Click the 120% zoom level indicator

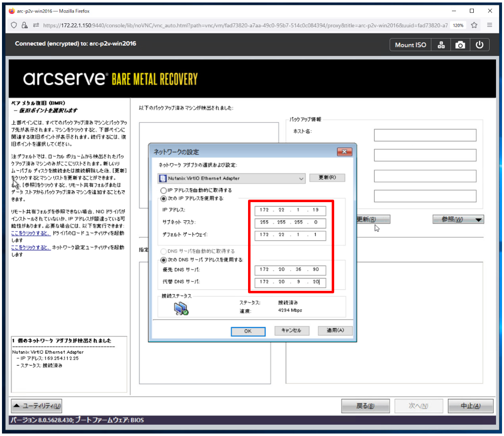458,25
